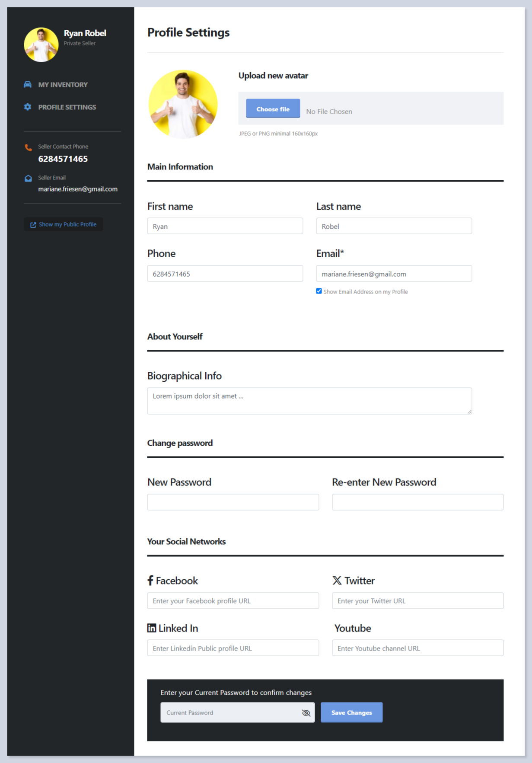Click the large profile avatar image
This screenshot has width=532, height=763.
(183, 104)
